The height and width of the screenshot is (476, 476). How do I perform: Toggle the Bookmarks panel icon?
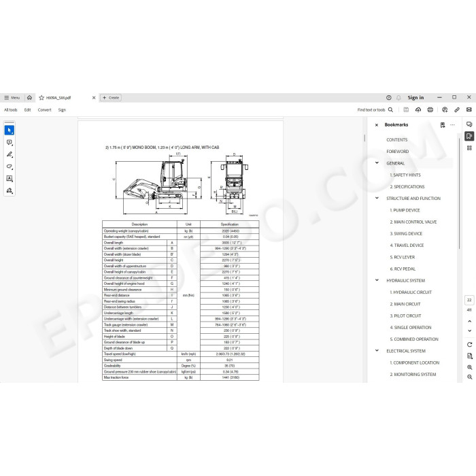469,136
